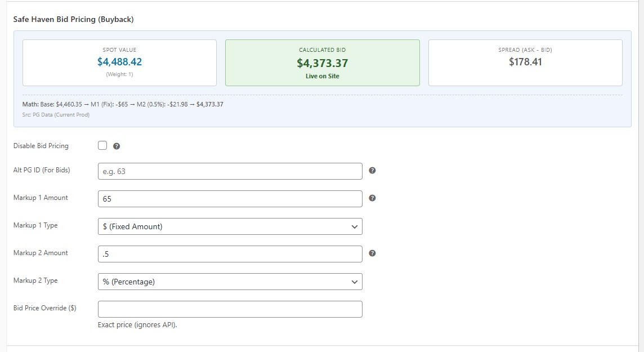This screenshot has width=644, height=352.
Task: Open help tooltip for Markup 1 Amount
Action: point(372,198)
